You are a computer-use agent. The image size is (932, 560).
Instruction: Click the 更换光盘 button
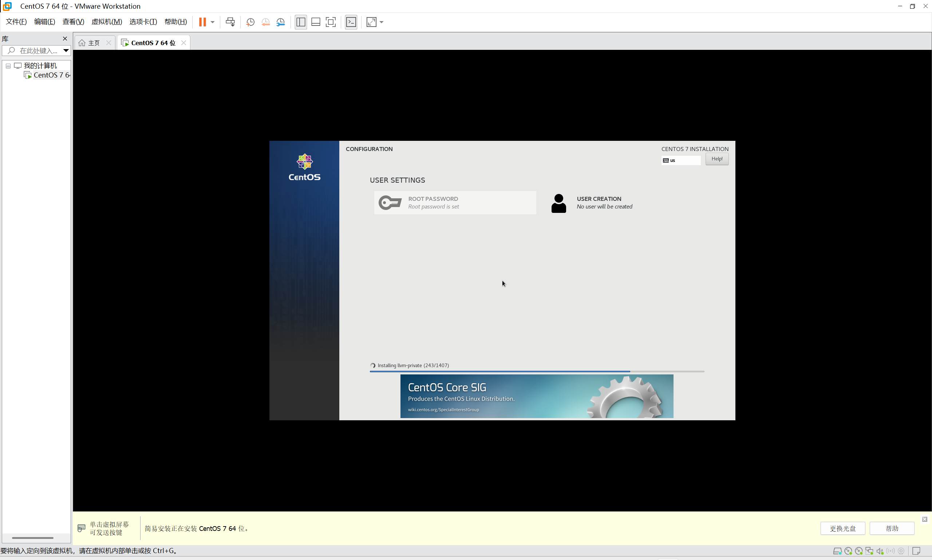click(x=842, y=528)
